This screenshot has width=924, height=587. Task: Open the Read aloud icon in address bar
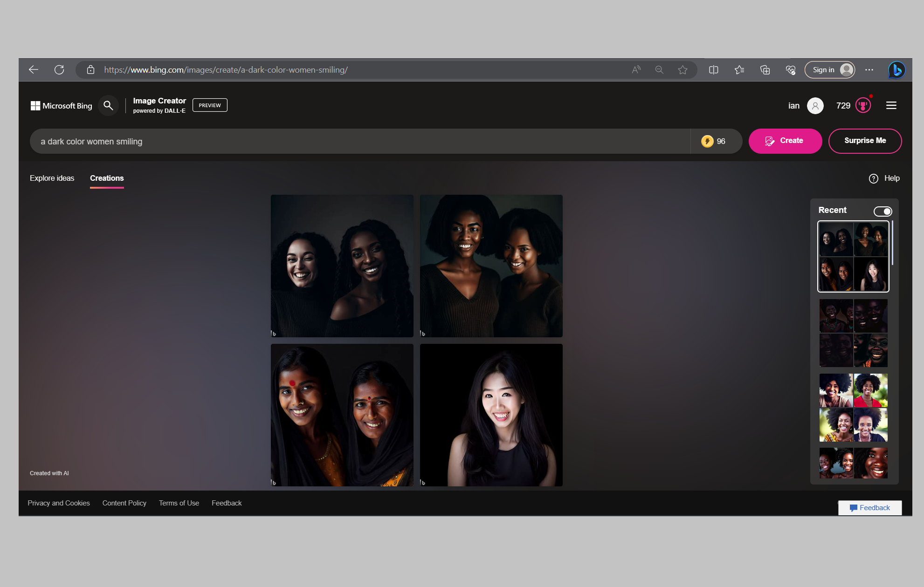[x=636, y=70]
